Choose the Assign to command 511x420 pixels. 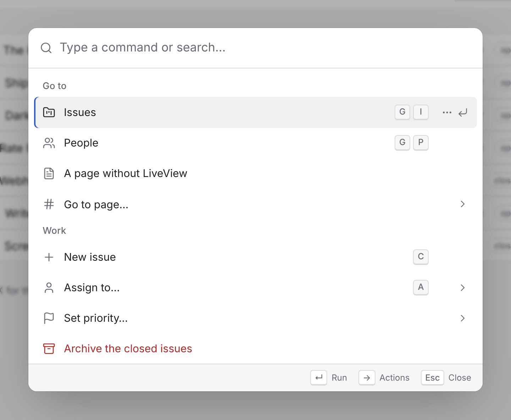255,288
